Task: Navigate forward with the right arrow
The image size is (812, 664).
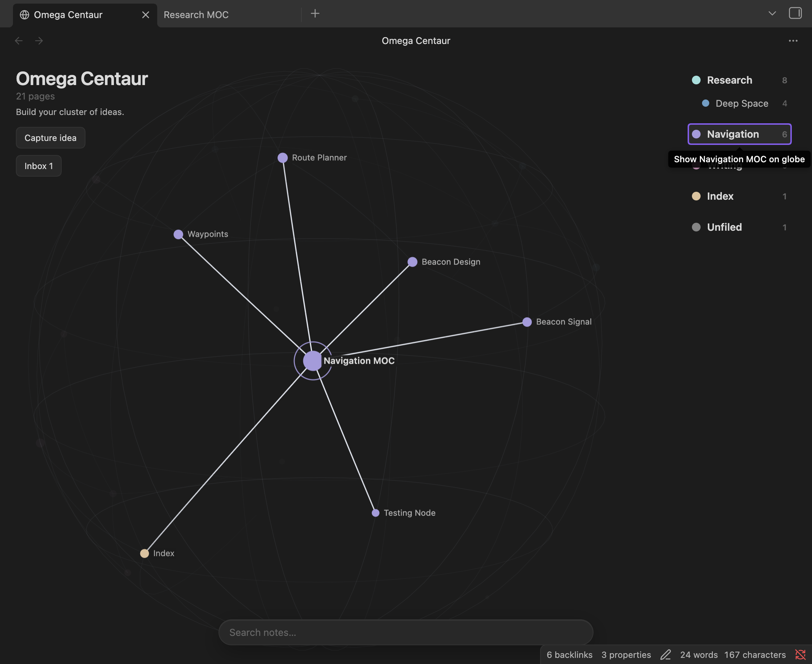Action: pyautogui.click(x=39, y=40)
